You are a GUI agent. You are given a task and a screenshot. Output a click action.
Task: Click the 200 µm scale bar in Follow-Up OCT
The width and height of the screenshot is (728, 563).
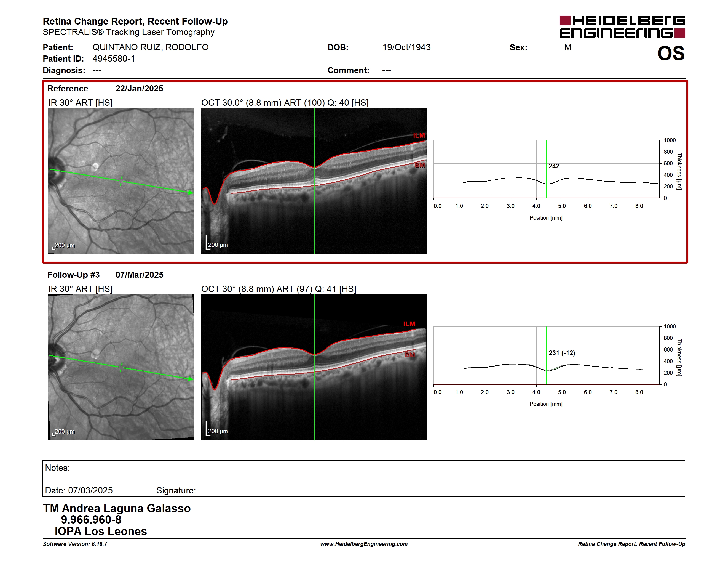(x=217, y=429)
